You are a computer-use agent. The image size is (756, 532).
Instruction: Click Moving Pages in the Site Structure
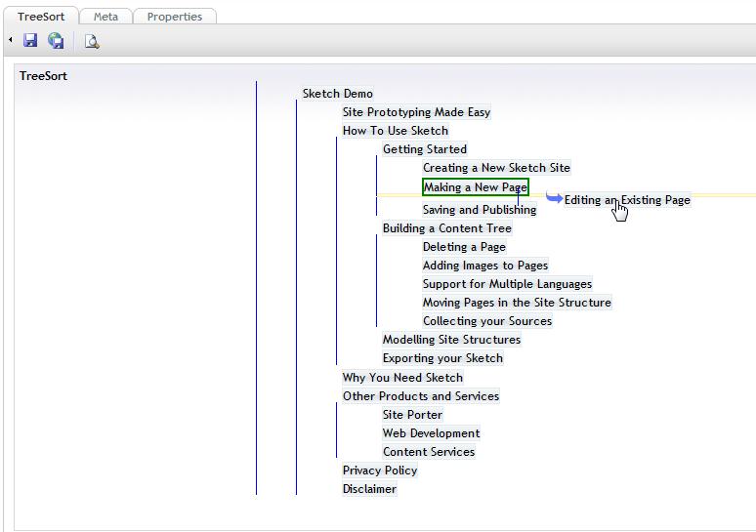point(517,303)
